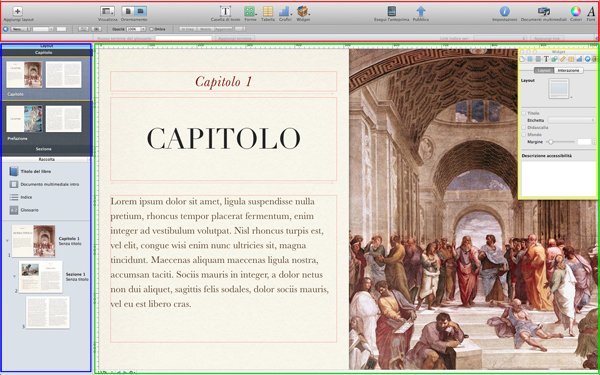Select the In linea wrap option
Screen dimensions: 600x375
point(187,29)
